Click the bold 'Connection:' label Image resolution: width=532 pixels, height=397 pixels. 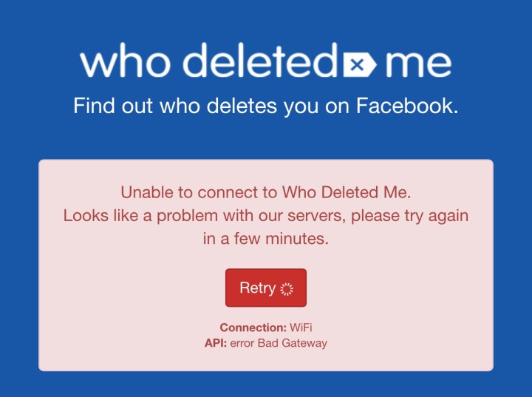coord(253,328)
